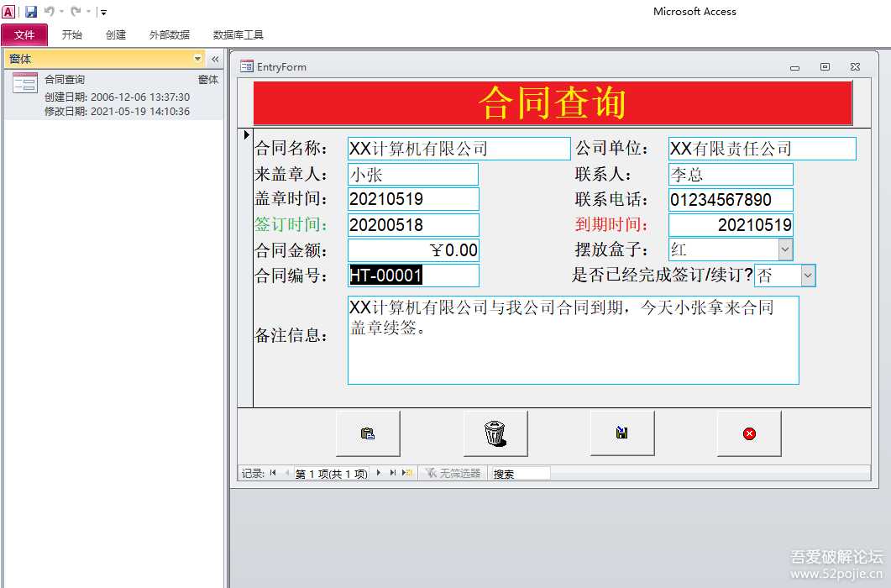Click the trash can delete record button
The width and height of the screenshot is (891, 588).
[x=495, y=433]
